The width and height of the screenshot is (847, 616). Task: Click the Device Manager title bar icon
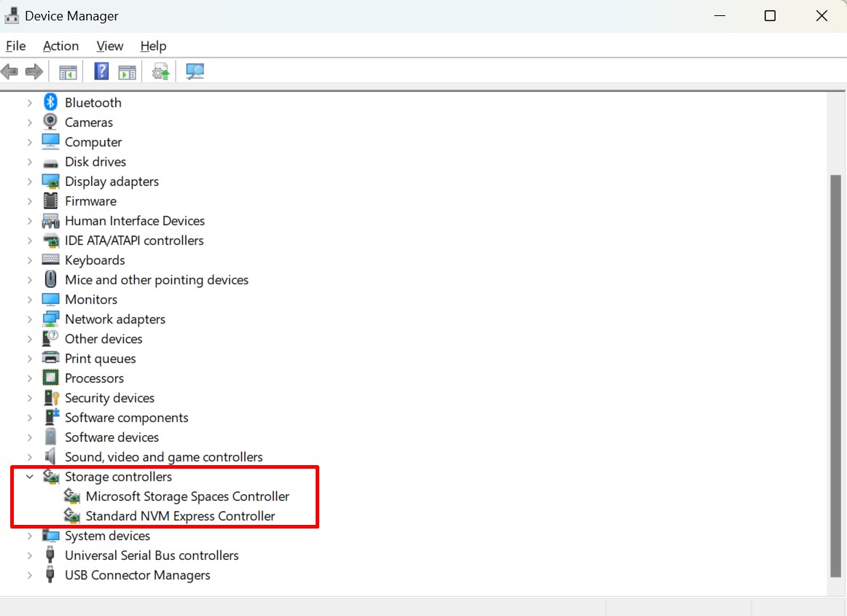click(12, 15)
